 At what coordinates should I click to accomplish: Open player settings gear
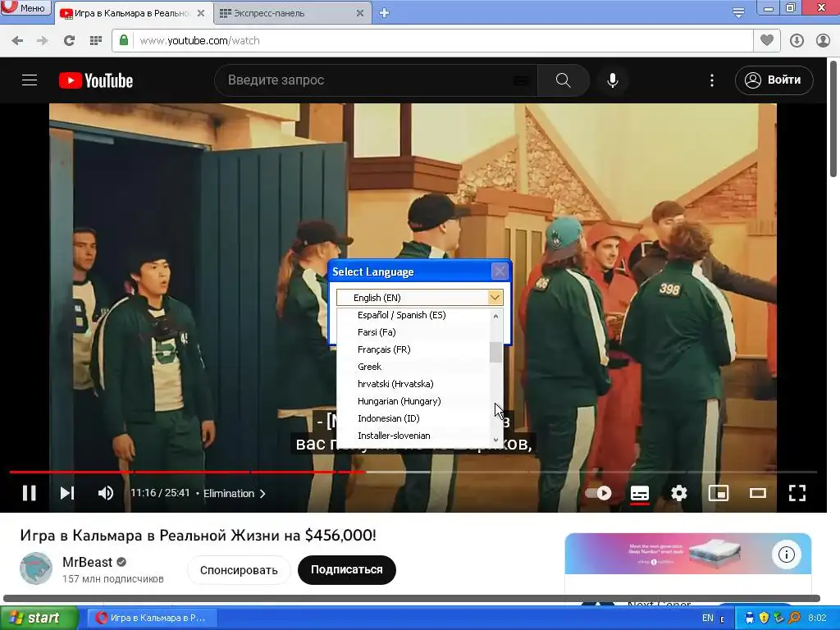tap(678, 493)
